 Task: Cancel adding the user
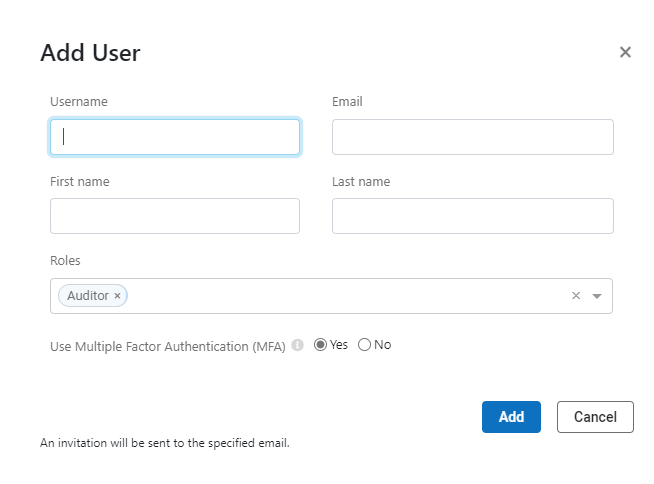(x=595, y=417)
